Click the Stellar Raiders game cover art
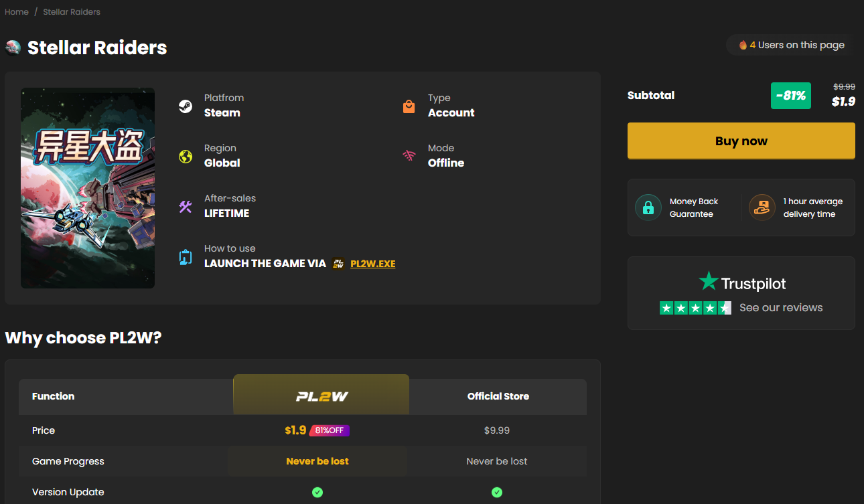This screenshot has width=864, height=504. pos(88,188)
